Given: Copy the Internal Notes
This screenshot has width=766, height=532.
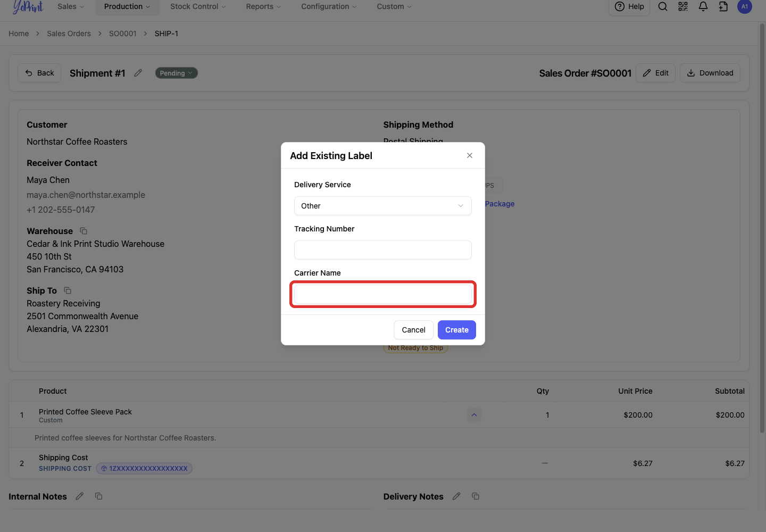Looking at the screenshot, I should pos(99,496).
